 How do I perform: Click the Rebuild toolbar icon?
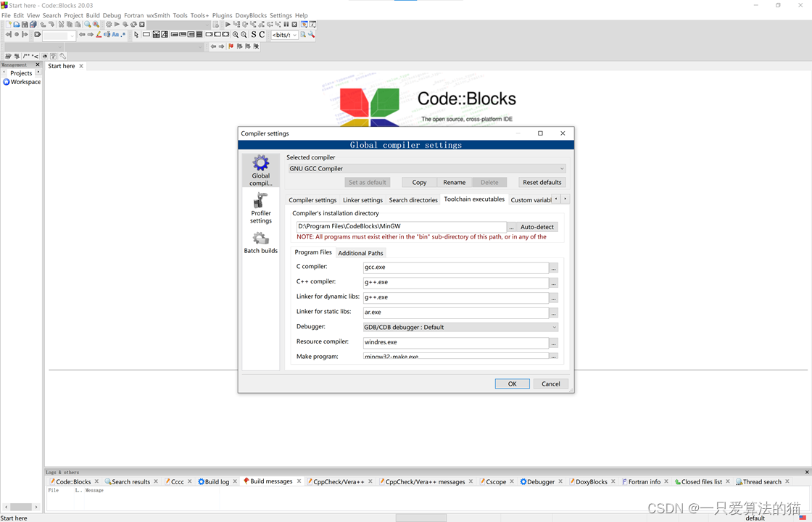pos(133,25)
